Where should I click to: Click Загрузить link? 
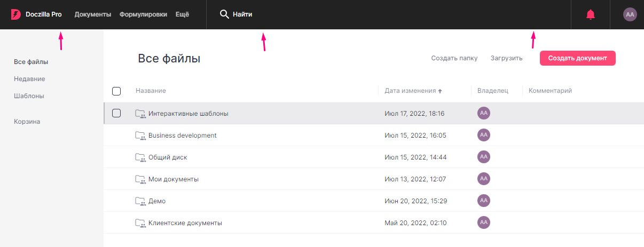(x=506, y=58)
